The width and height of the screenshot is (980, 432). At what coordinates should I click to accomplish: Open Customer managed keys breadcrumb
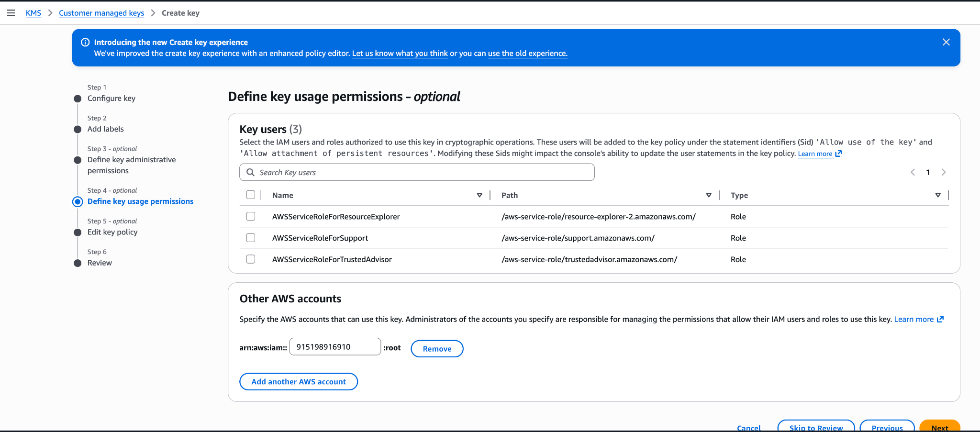coord(101,13)
